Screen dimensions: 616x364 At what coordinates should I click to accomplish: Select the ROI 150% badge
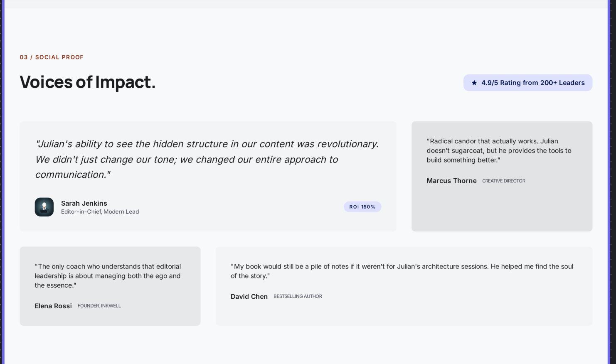(x=362, y=207)
